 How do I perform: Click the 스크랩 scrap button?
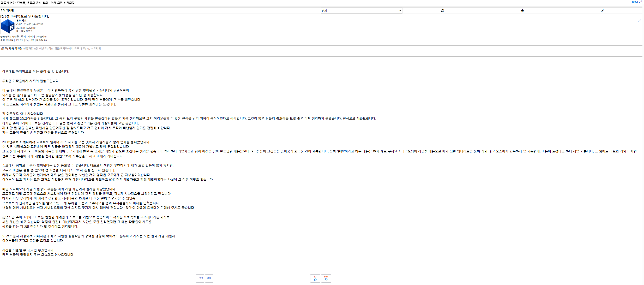(200, 278)
